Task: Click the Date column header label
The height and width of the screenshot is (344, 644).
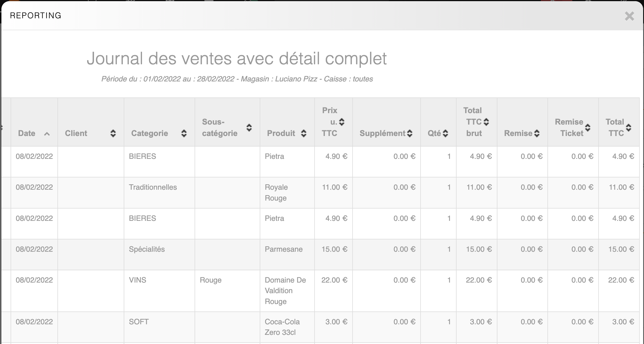Action: (x=27, y=133)
